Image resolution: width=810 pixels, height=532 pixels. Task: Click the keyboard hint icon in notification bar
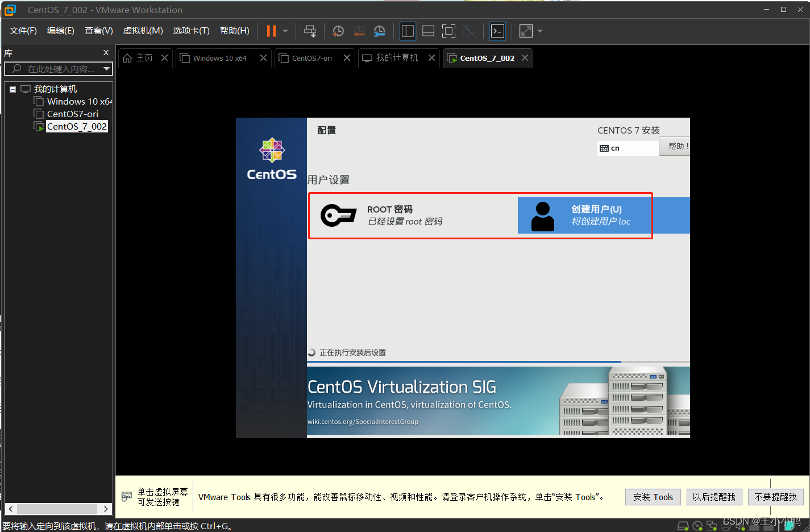[x=127, y=496]
